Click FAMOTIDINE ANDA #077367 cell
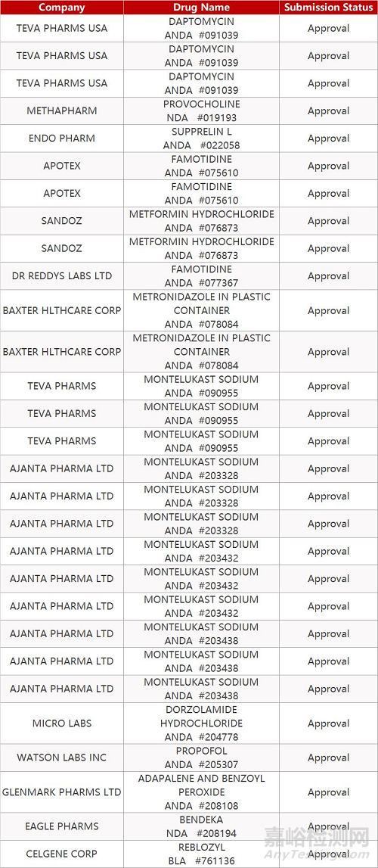This screenshot has width=378, height=868. pyautogui.click(x=201, y=275)
